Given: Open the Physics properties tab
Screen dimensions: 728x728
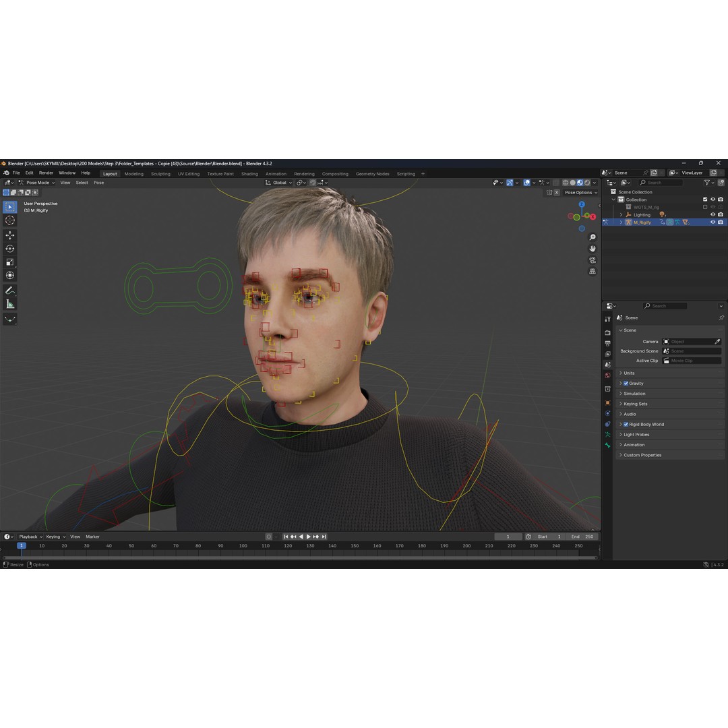Looking at the screenshot, I should [607, 413].
